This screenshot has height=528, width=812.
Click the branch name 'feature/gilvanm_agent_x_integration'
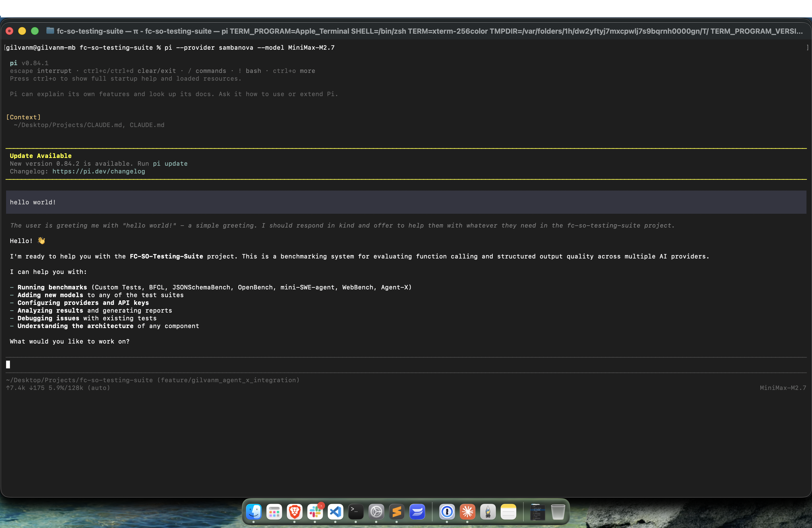(x=228, y=380)
